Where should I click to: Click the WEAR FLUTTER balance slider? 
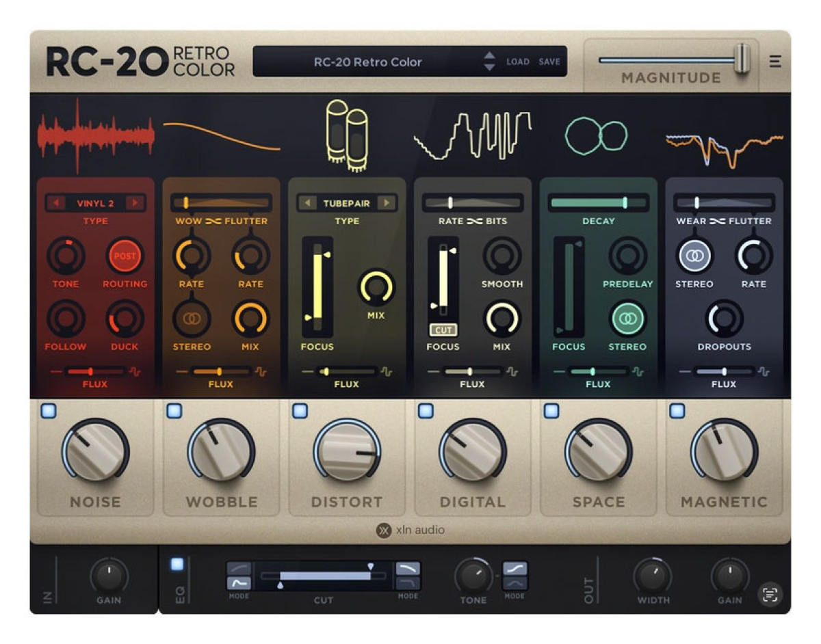pyautogui.click(x=724, y=202)
